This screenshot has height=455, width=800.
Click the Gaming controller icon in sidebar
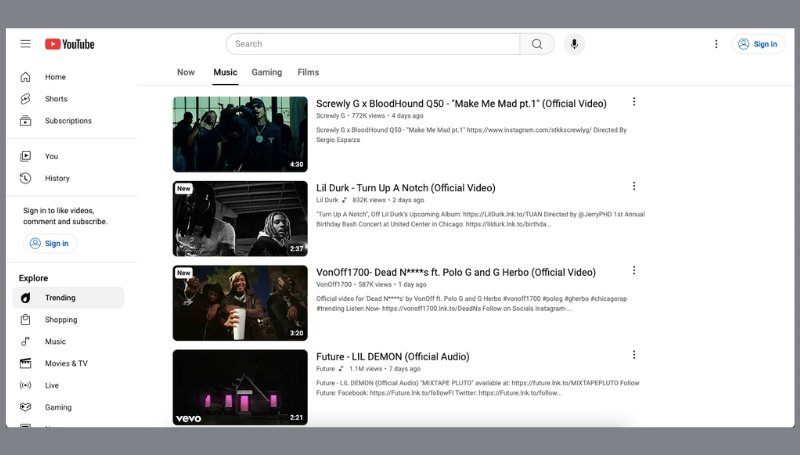(x=26, y=407)
